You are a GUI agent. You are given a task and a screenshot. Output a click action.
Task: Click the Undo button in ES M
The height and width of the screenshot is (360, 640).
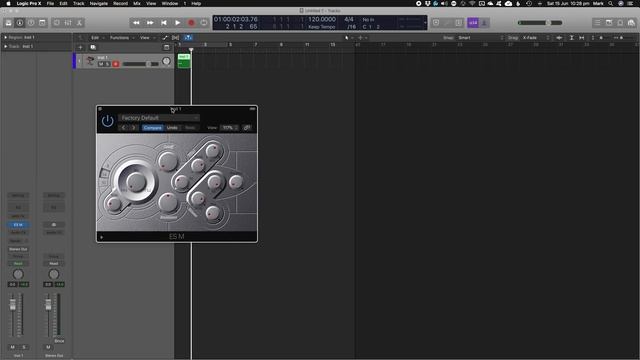172,128
